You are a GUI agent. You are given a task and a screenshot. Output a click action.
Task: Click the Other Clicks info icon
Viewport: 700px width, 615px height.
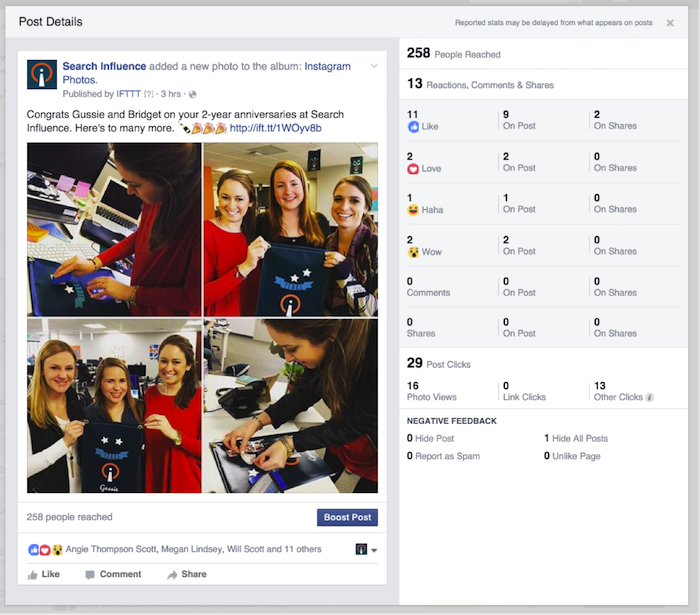650,397
